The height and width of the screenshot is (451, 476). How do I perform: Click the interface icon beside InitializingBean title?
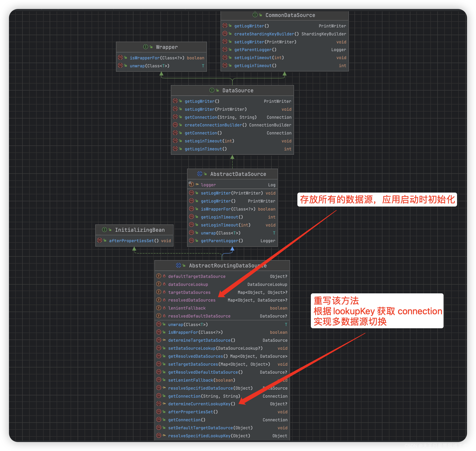[x=104, y=230]
